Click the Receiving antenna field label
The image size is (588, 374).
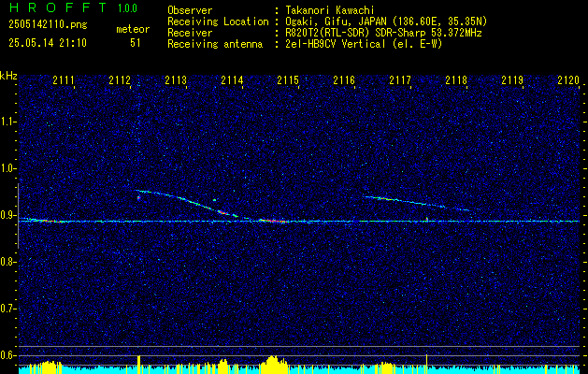point(215,44)
